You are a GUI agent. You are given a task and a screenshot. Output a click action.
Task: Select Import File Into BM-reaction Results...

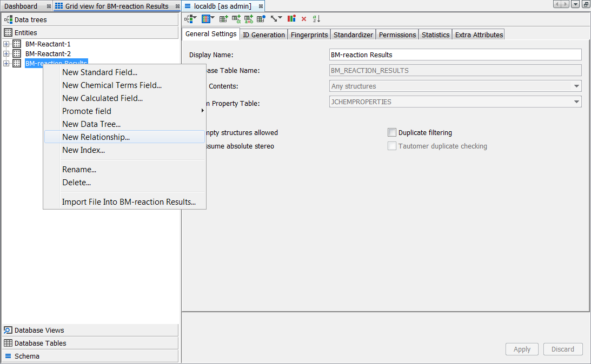coord(129,202)
